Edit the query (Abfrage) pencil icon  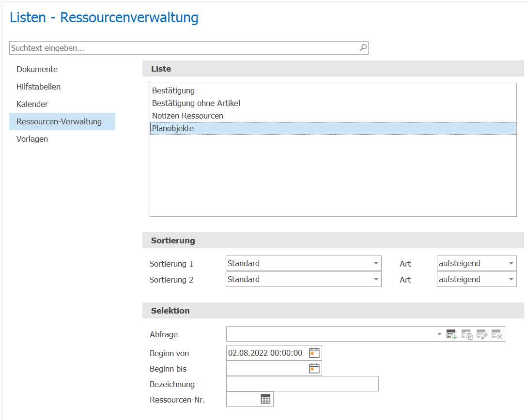[x=481, y=334]
